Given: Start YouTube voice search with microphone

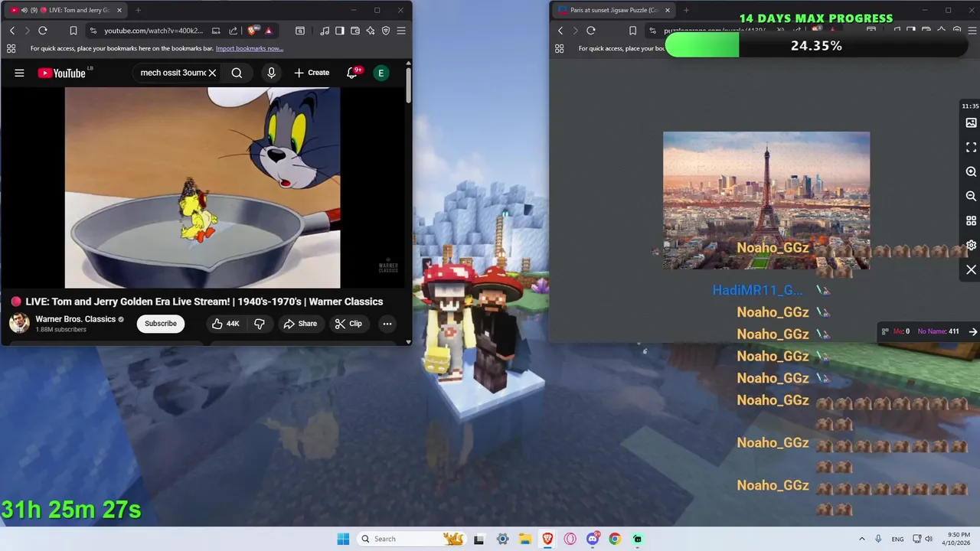Looking at the screenshot, I should click(x=271, y=73).
